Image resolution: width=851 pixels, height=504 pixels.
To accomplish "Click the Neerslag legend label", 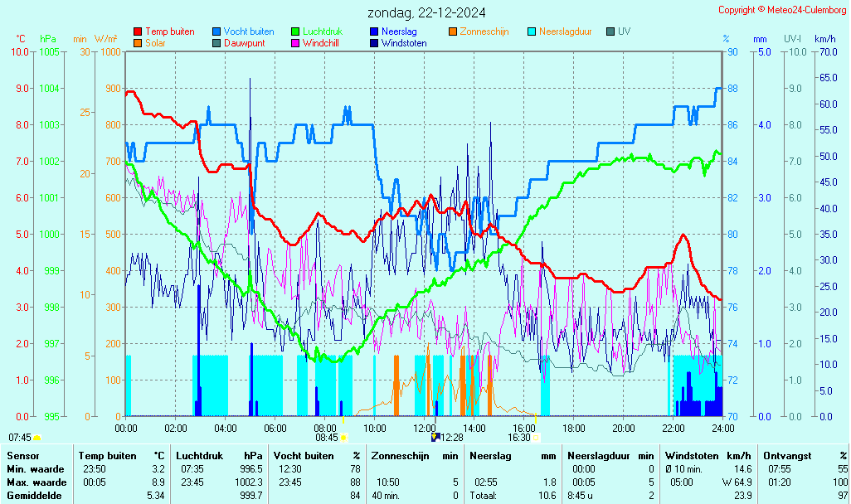I will point(398,31).
